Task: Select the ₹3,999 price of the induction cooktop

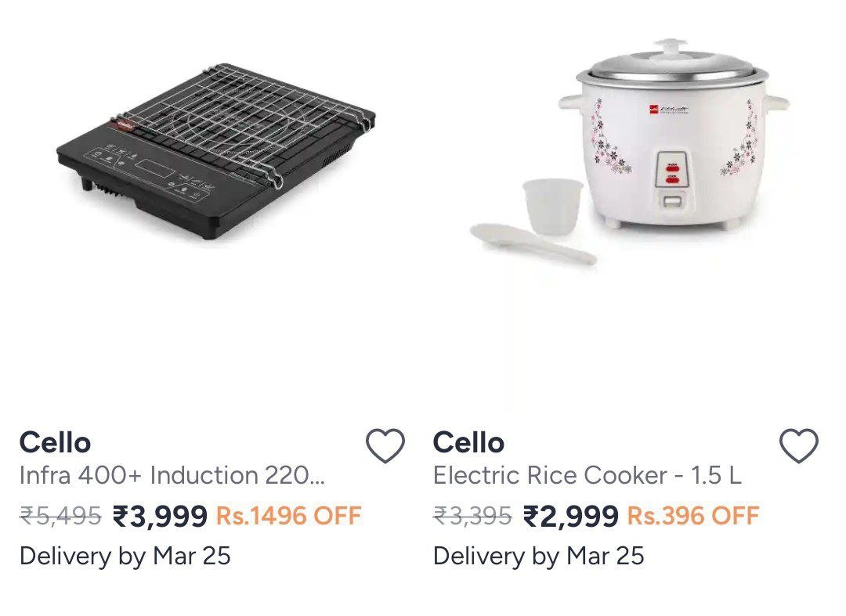Action: (158, 516)
